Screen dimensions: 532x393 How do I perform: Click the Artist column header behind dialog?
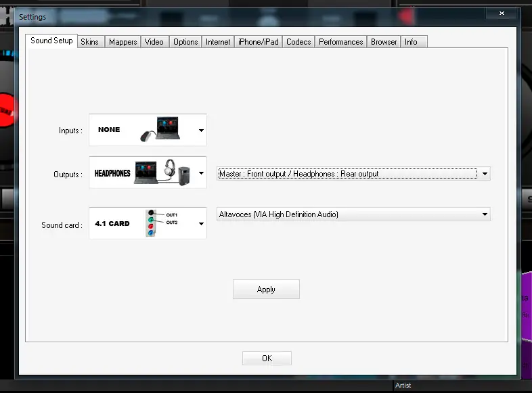click(403, 385)
